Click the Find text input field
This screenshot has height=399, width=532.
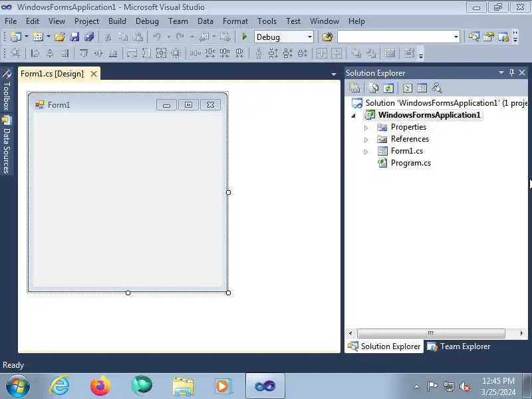[x=395, y=37]
